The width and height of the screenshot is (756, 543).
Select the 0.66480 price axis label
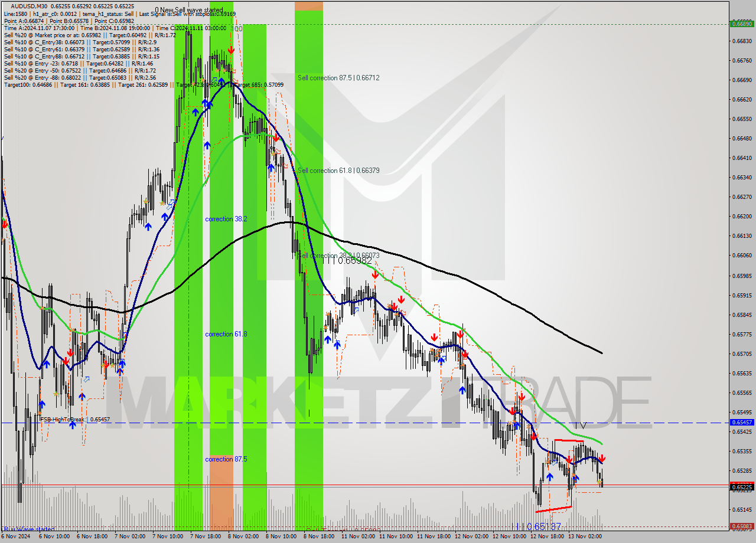(742, 138)
